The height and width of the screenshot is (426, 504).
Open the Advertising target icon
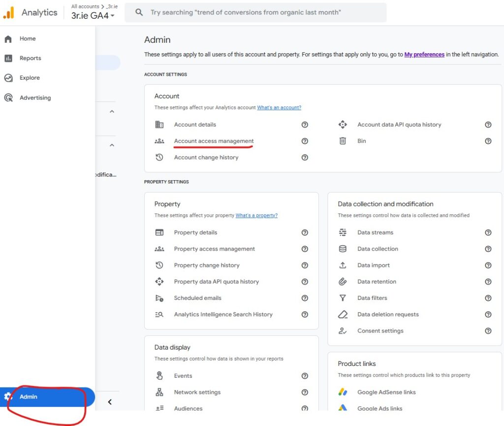tap(8, 98)
